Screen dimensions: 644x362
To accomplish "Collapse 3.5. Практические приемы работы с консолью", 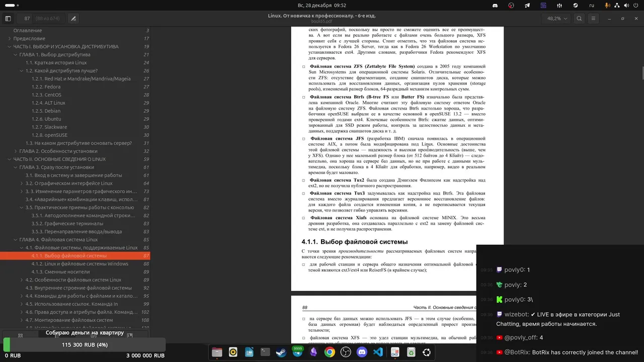I will (x=21, y=208).
